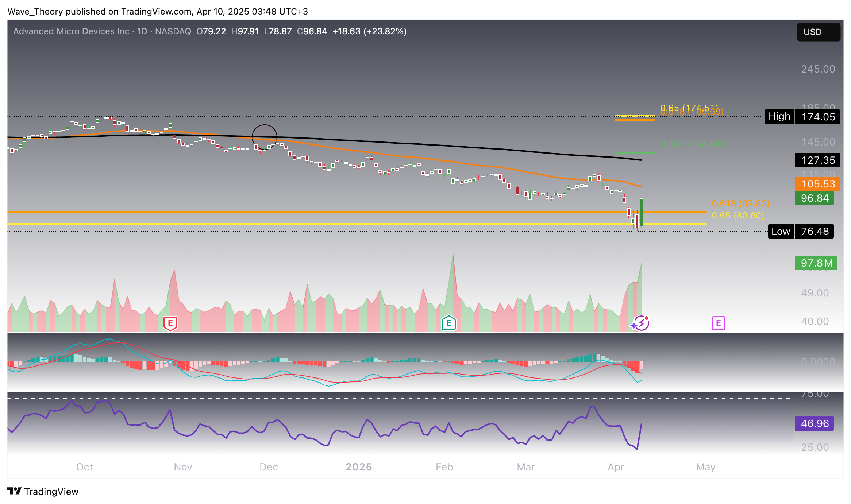
Task: Click the 0.0000 MACD scale value
Action: [818, 362]
